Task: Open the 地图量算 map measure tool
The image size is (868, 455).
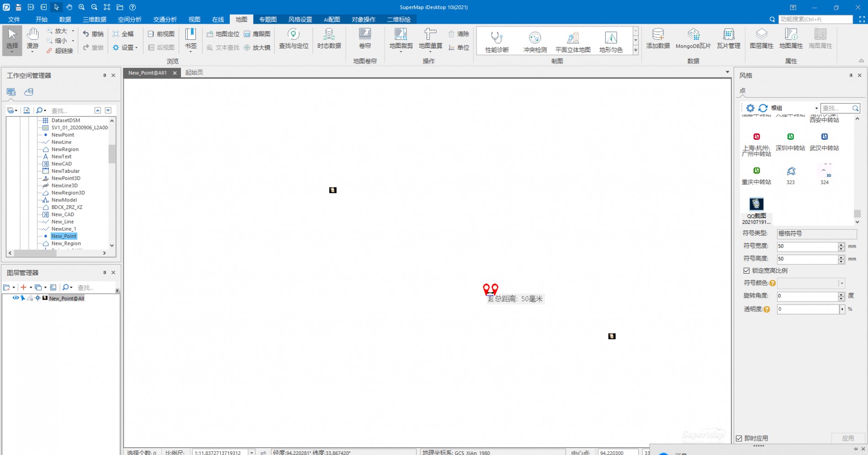Action: coord(430,39)
